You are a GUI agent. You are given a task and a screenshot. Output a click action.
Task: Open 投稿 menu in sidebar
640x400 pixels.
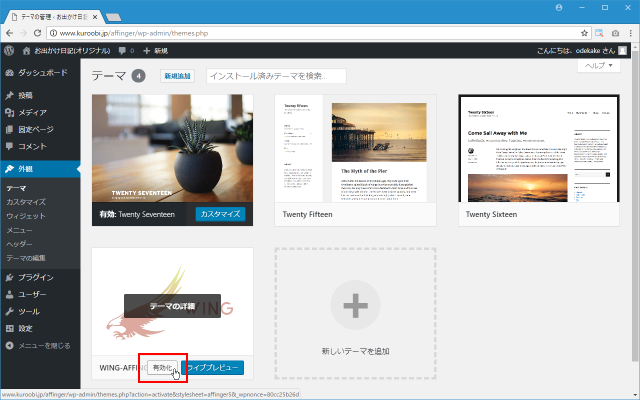click(40, 96)
